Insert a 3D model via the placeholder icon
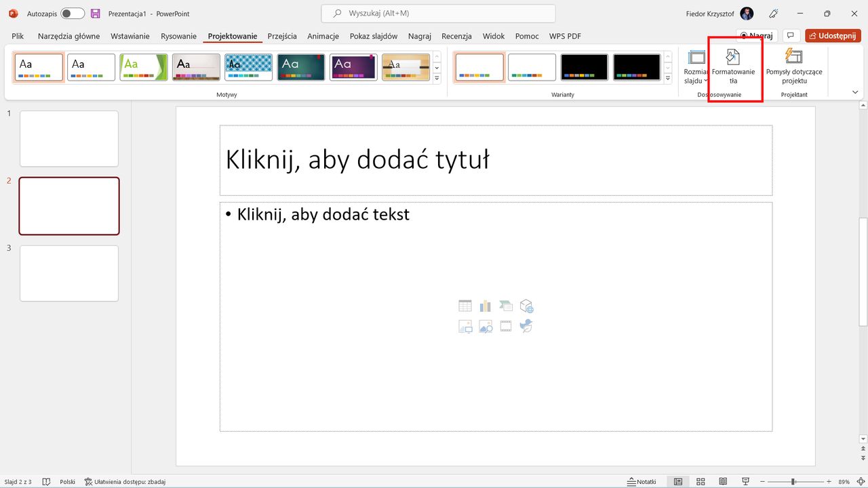Image resolution: width=868 pixels, height=488 pixels. coord(526,306)
